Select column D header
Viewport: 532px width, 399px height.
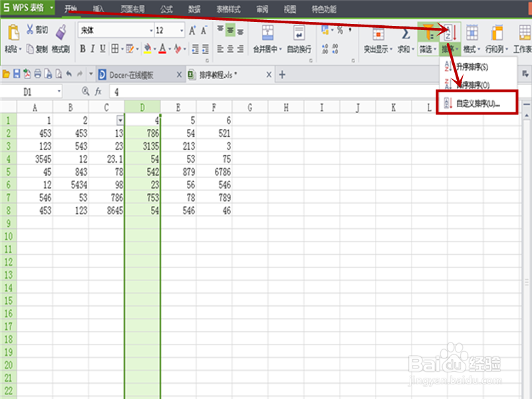pos(142,108)
